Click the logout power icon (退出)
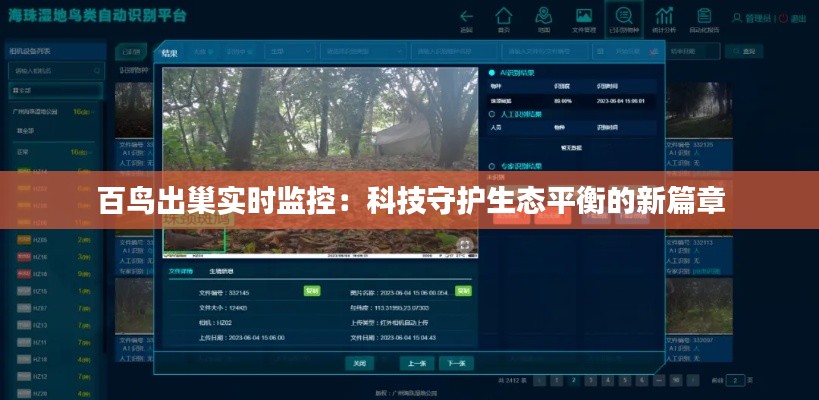 pyautogui.click(x=795, y=18)
